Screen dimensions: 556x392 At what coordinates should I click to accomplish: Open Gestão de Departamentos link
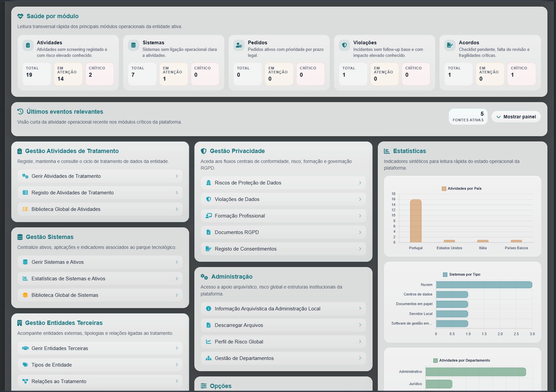(x=283, y=358)
